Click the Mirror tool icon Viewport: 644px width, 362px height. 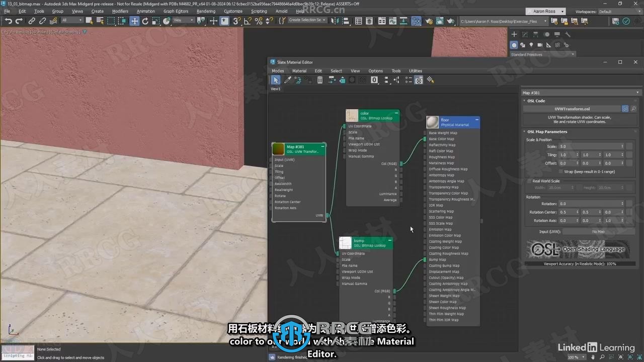click(x=336, y=21)
